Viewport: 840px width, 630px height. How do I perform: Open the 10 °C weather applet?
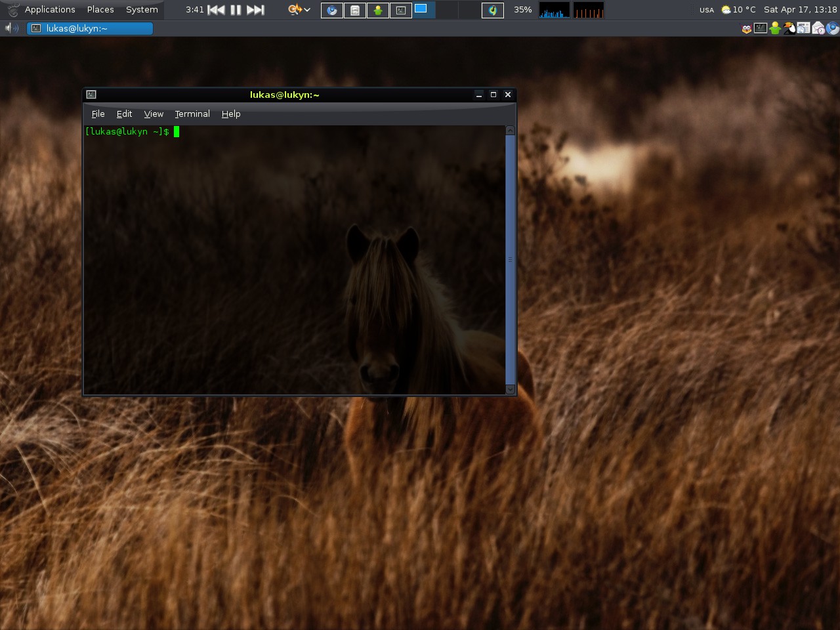coord(738,10)
